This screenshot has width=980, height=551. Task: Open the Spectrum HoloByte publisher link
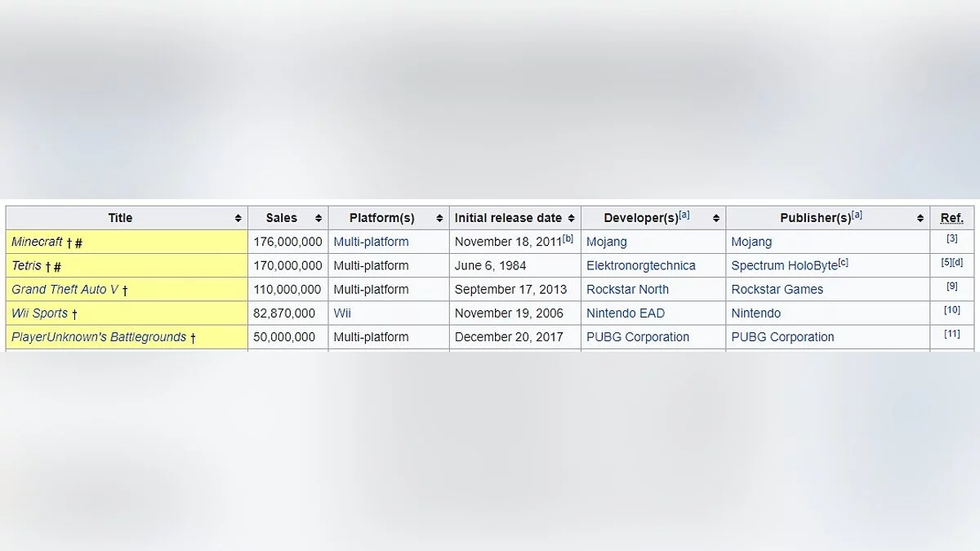[x=784, y=265]
